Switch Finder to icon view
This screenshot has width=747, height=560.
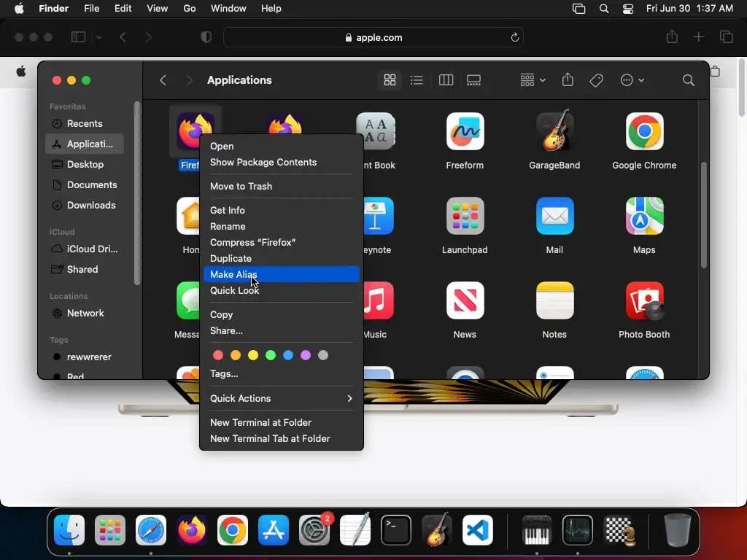point(390,80)
